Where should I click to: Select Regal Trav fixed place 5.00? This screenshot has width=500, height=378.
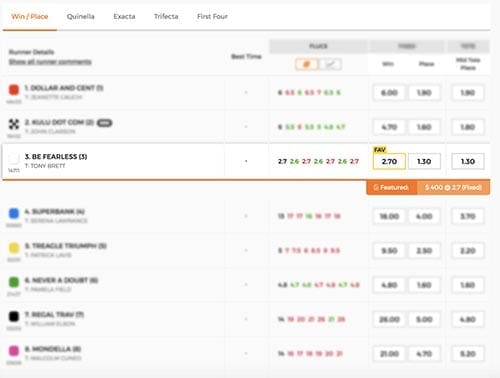[x=424, y=320]
